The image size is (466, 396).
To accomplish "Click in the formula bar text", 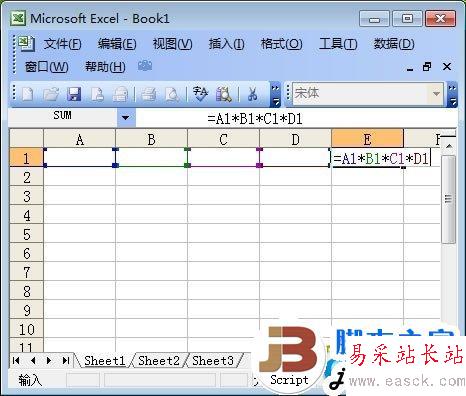I will pyautogui.click(x=255, y=119).
